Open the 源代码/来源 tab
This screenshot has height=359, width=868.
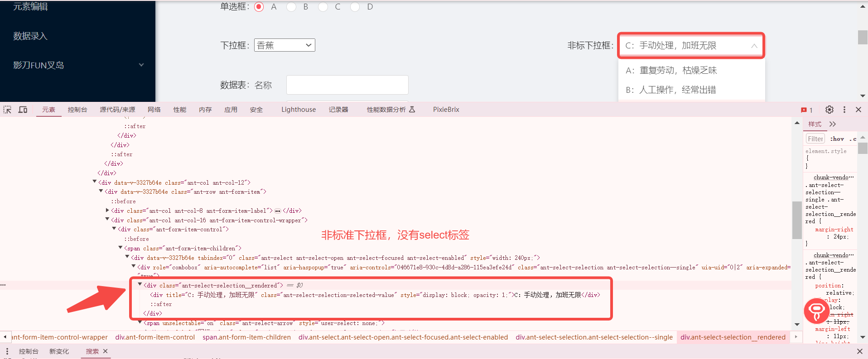117,110
